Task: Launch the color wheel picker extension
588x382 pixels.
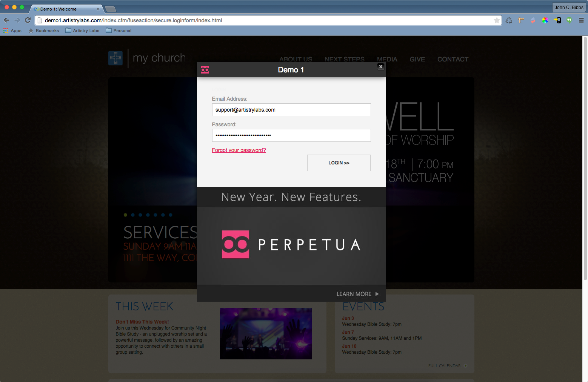Action: pos(545,20)
